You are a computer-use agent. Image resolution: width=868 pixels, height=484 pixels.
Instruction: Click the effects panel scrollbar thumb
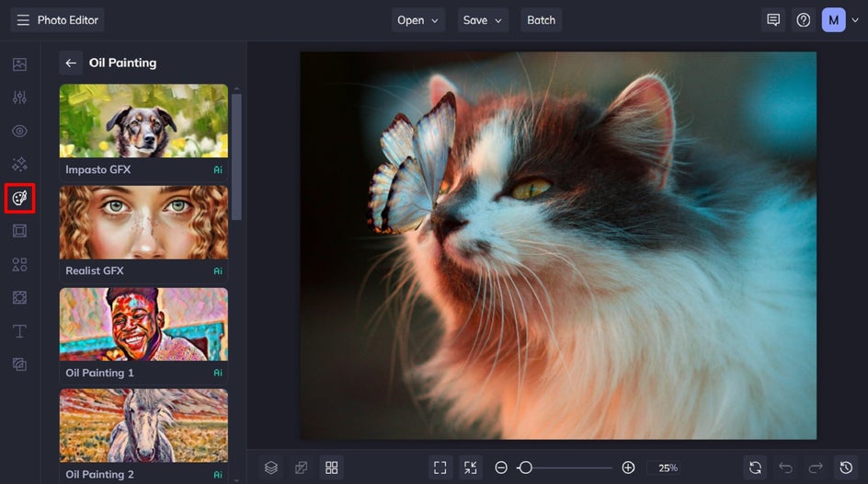(x=236, y=157)
